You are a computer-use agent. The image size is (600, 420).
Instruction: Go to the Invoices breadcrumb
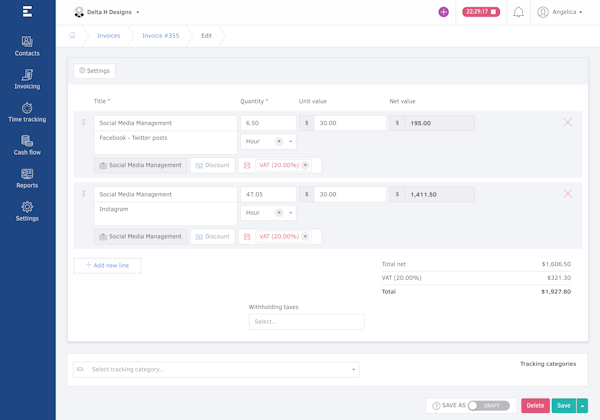[x=109, y=36]
